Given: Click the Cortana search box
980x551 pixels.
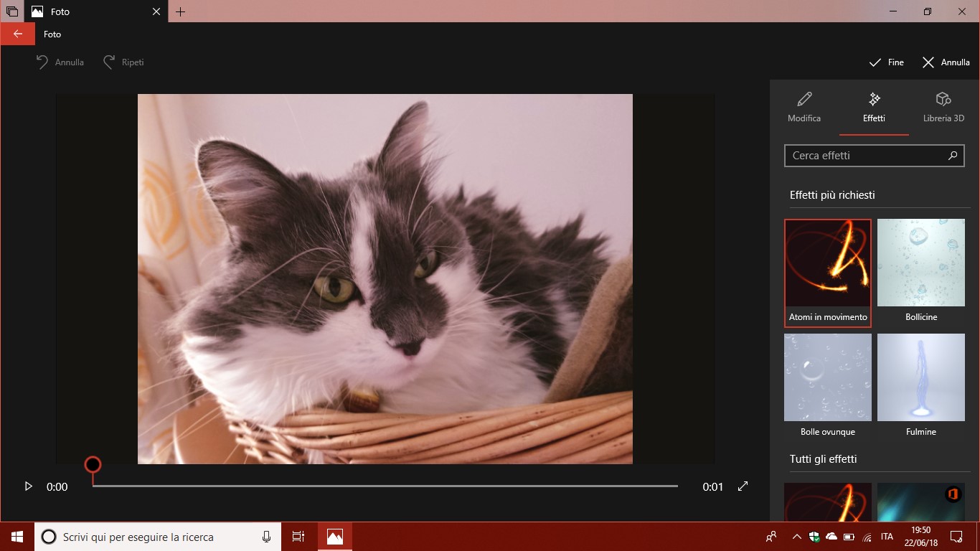Looking at the screenshot, I should click(157, 537).
